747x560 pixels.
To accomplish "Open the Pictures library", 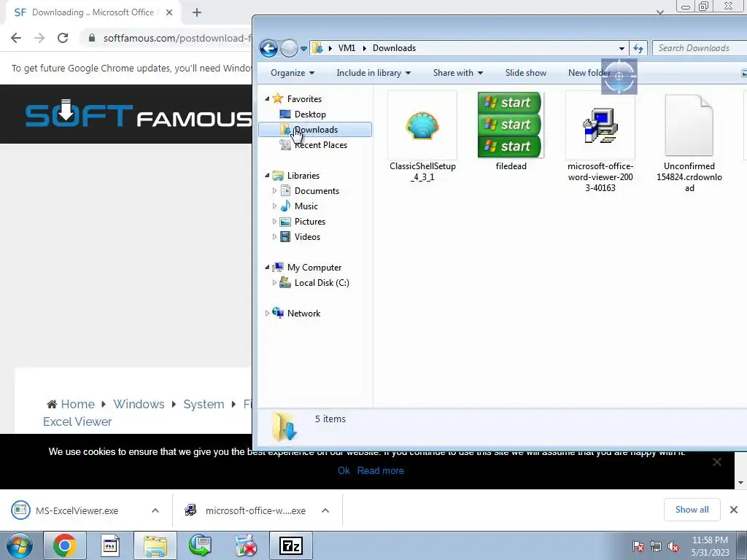I will (x=309, y=222).
